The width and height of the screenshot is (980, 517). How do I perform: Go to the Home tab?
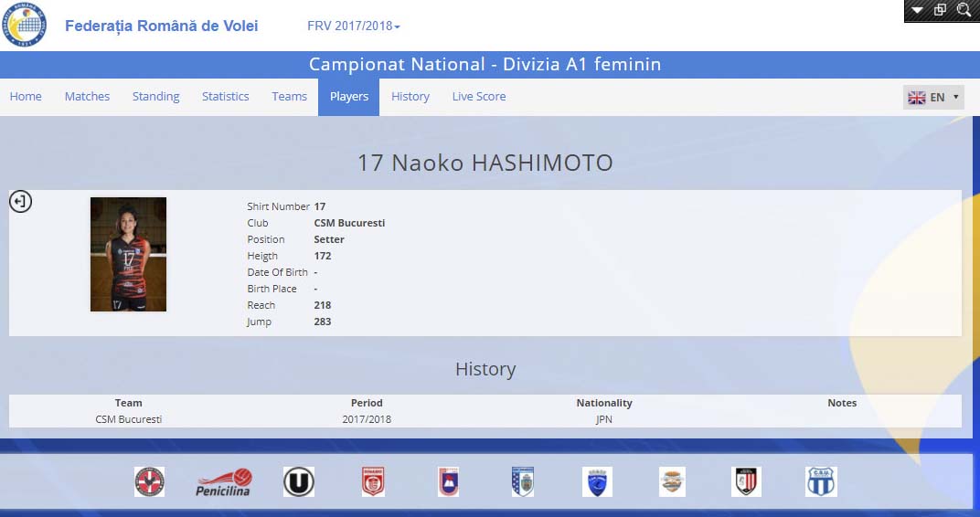(26, 97)
